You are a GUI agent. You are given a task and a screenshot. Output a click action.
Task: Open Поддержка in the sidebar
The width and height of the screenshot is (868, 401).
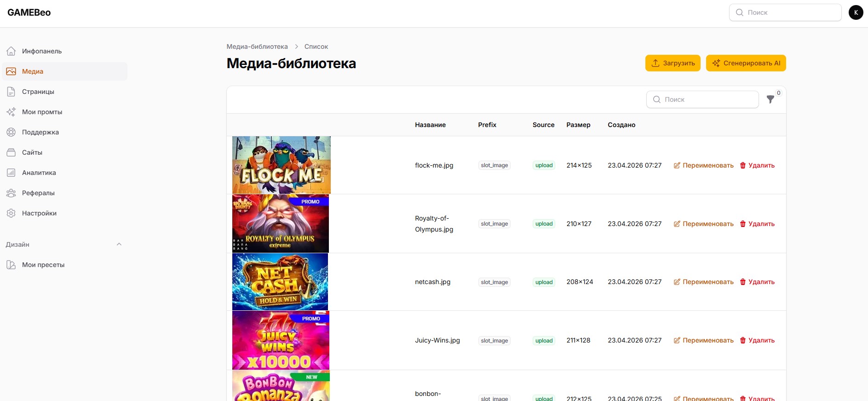click(x=65, y=132)
